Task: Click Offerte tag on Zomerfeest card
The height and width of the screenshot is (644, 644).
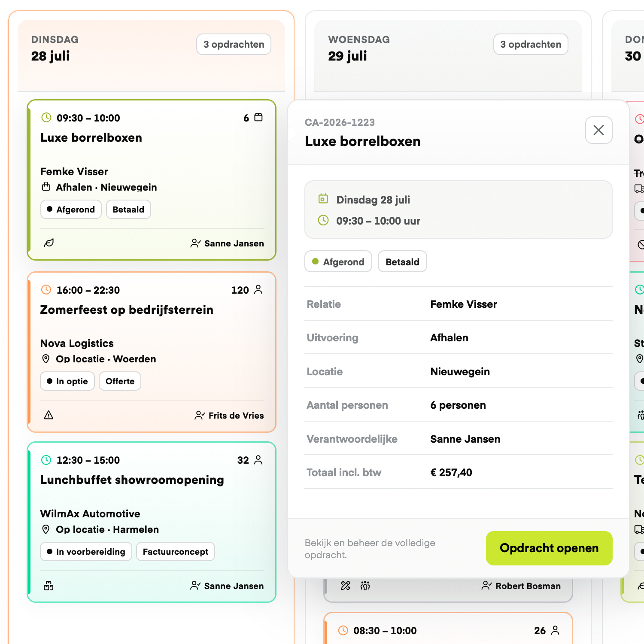Action: tap(120, 381)
